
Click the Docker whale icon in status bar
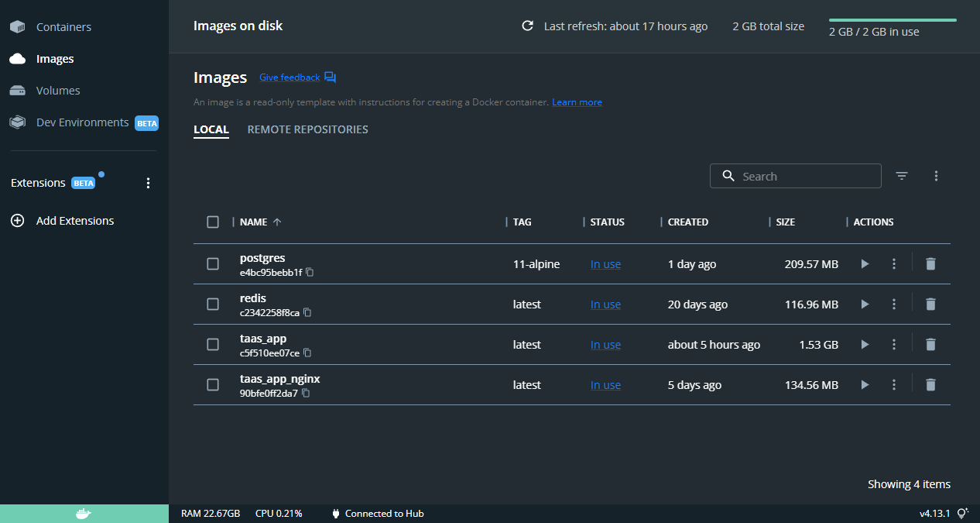coord(84,513)
